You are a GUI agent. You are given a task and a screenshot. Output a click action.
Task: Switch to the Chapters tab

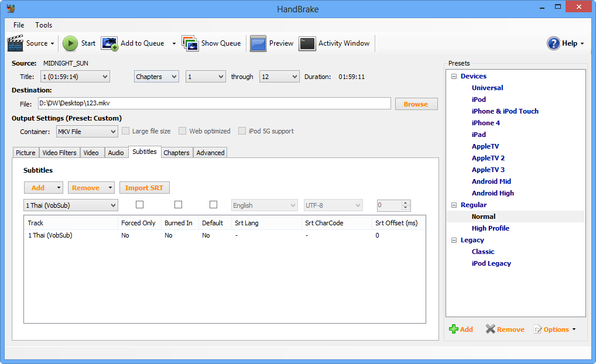click(x=176, y=152)
